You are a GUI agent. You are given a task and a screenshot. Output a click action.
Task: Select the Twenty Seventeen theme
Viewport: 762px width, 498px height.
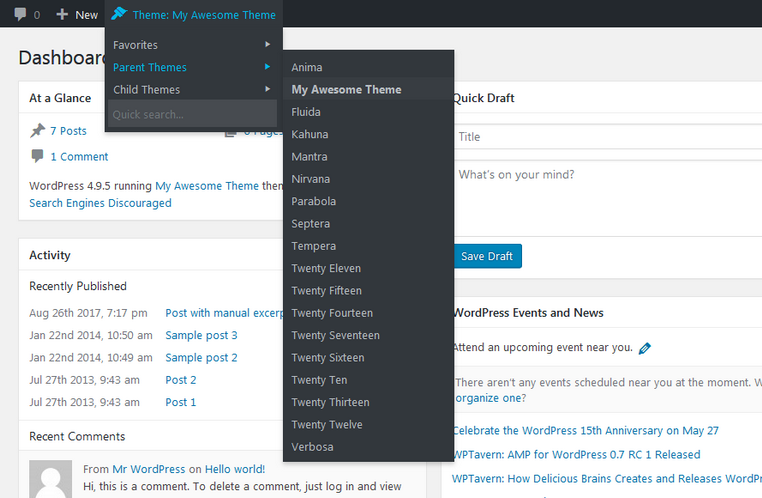368,335
